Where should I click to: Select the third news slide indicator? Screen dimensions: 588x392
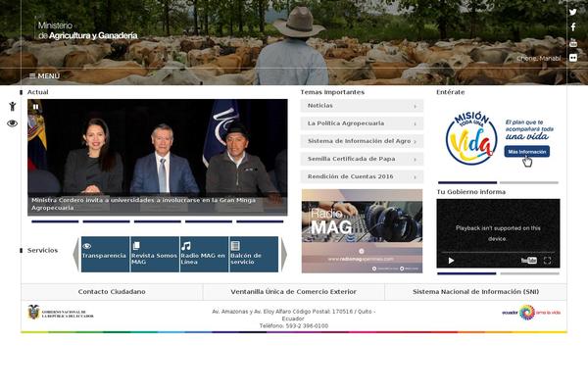click(x=158, y=221)
